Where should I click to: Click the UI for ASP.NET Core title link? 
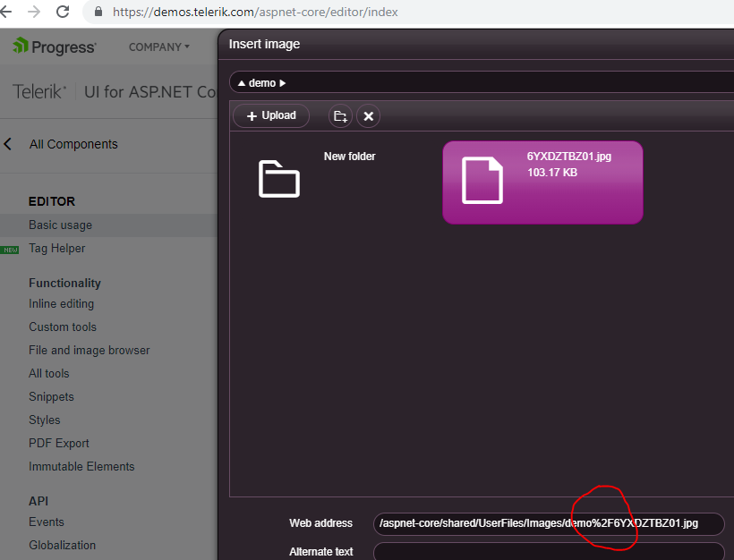coord(150,92)
